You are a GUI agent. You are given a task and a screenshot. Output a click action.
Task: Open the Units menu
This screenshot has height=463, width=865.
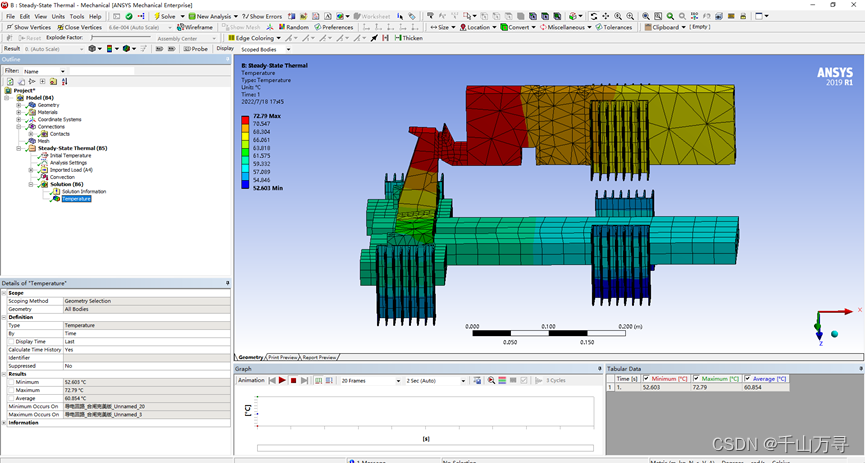click(58, 16)
